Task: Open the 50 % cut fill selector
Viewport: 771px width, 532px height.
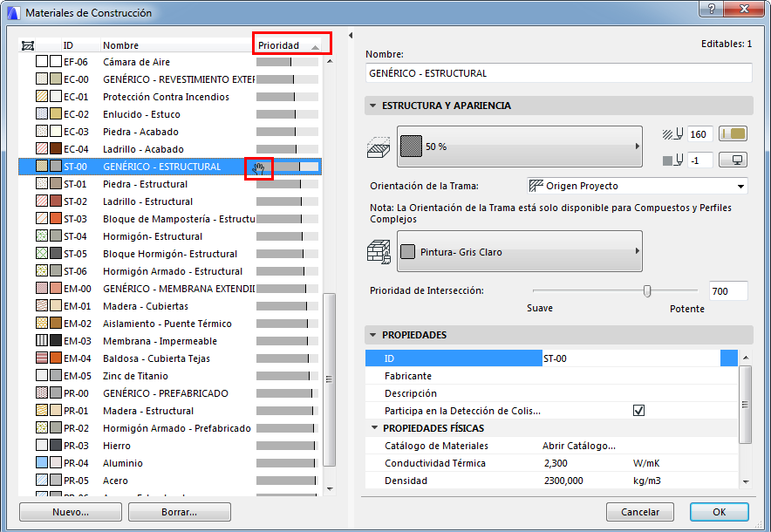Action: click(520, 147)
